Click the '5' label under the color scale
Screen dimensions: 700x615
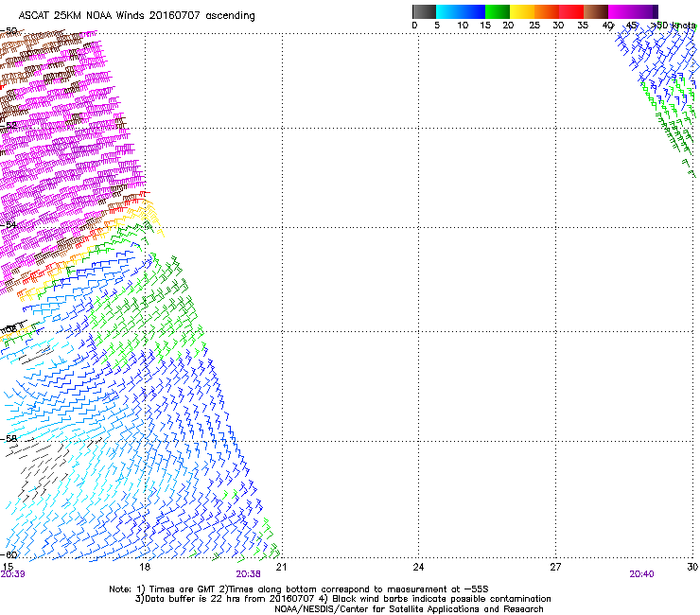[x=437, y=26]
